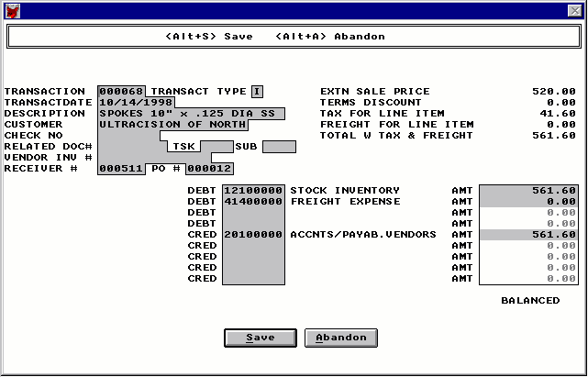Click Stock Inventory amount 561.60
This screenshot has width=588, height=377.
[528, 191]
